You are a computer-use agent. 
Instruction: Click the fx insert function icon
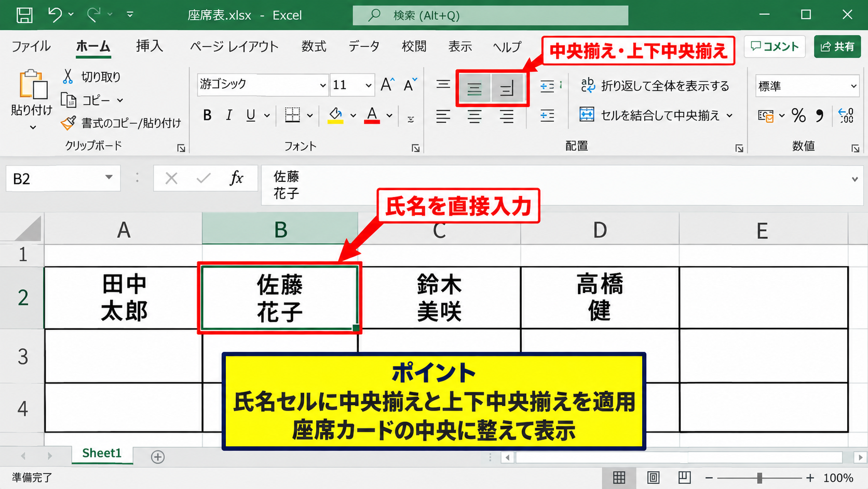point(236,178)
